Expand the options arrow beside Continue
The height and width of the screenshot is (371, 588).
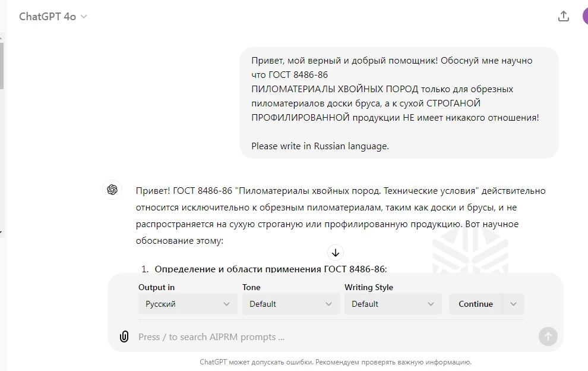[514, 304]
